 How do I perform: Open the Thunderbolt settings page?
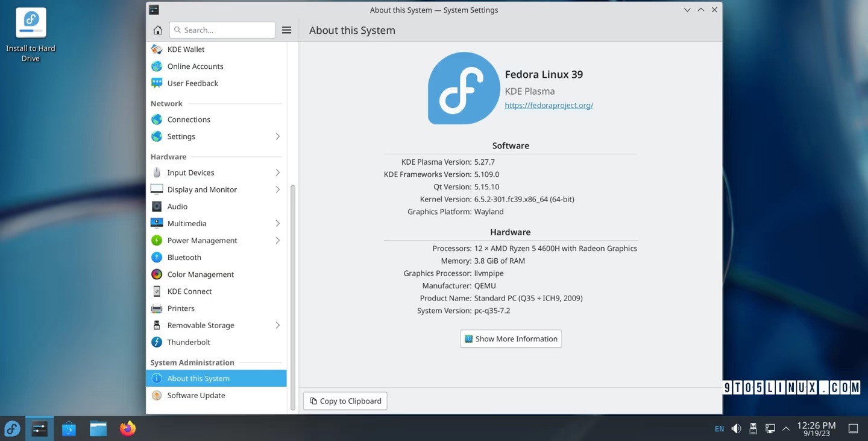point(216,342)
